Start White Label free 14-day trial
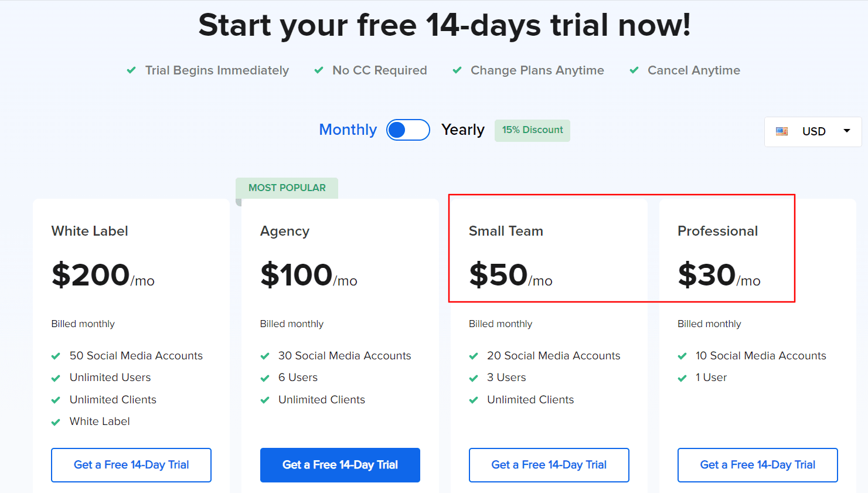The image size is (868, 493). click(131, 465)
